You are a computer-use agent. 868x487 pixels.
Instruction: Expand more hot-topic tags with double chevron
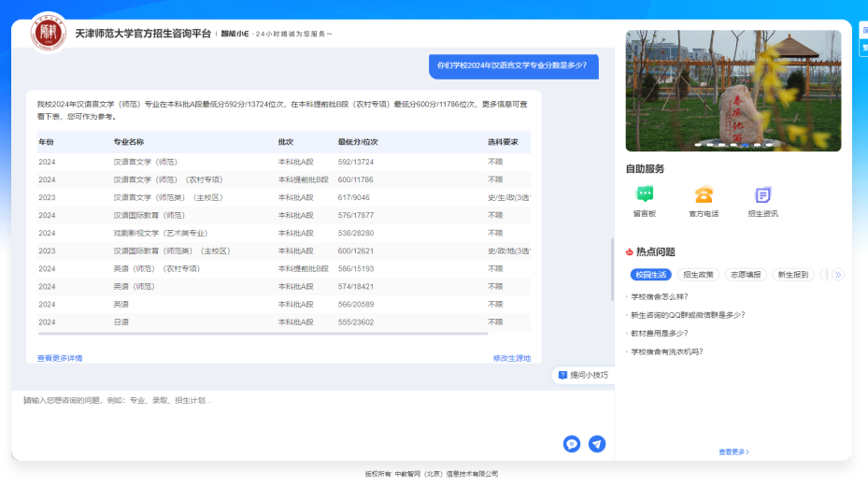pyautogui.click(x=837, y=275)
